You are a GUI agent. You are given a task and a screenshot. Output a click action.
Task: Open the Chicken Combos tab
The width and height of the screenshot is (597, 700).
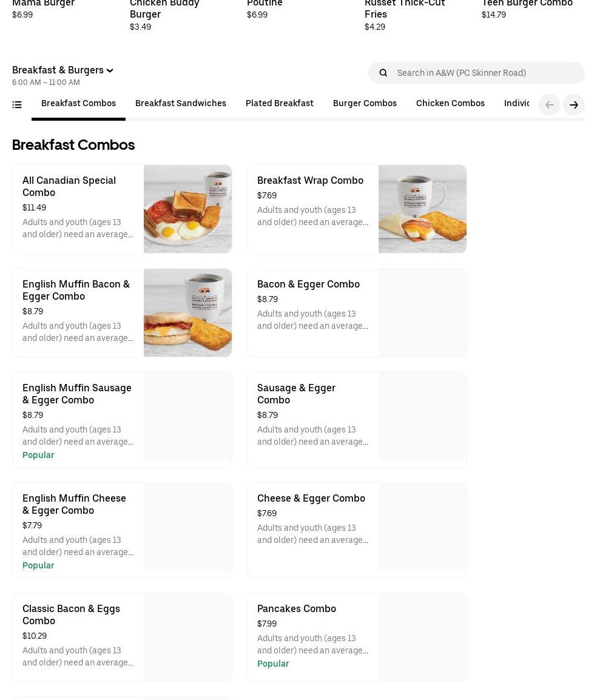pos(450,104)
